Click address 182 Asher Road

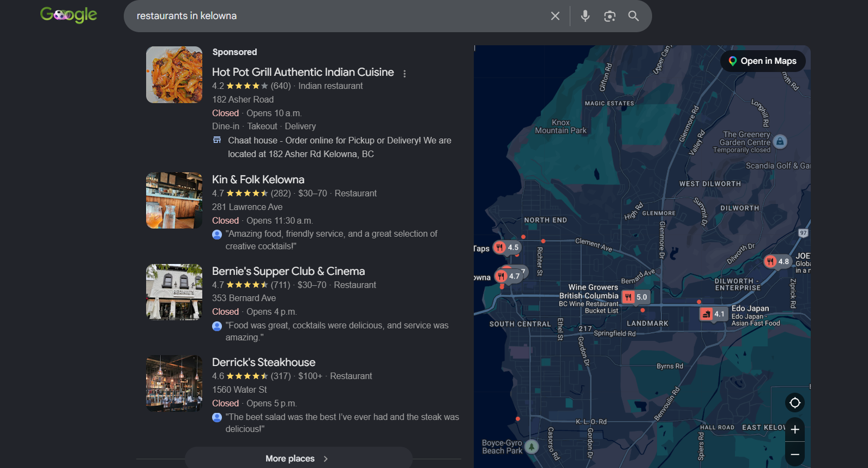tap(243, 99)
